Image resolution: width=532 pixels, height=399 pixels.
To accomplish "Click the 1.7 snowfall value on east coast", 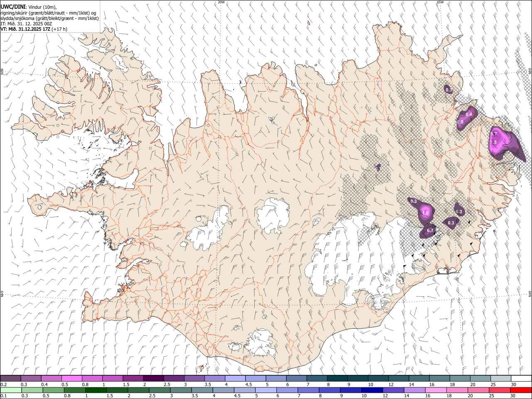I will (494, 134).
